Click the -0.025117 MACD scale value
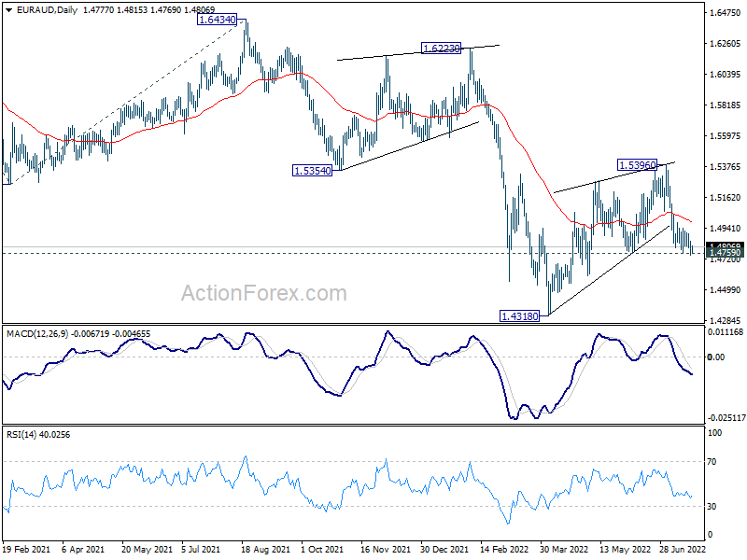747x560 pixels. click(x=726, y=417)
